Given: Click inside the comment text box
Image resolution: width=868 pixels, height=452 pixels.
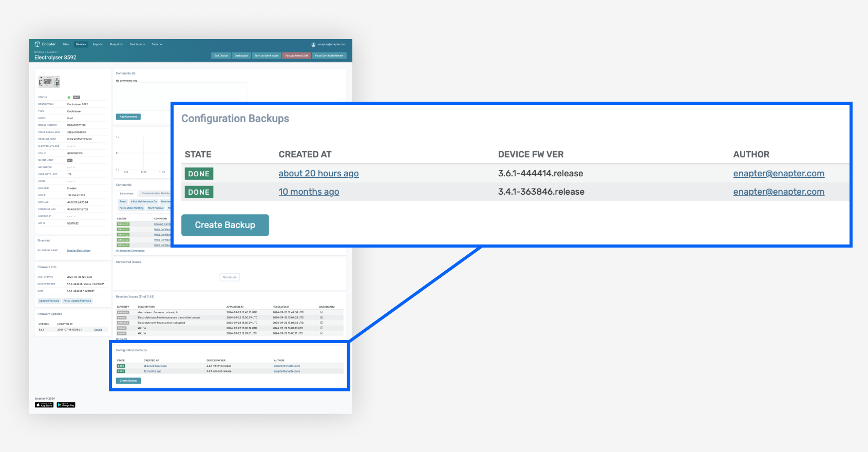Looking at the screenshot, I should coord(182,97).
